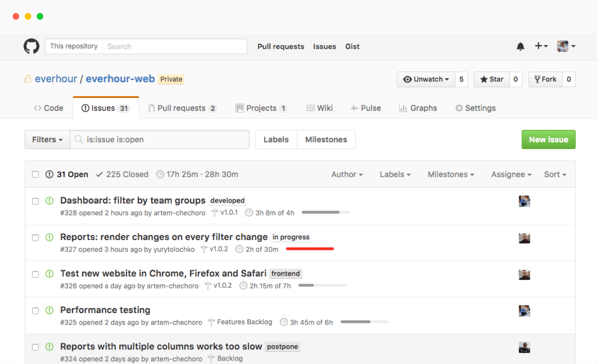Check the select-all issues checkbox
Viewport: 597px width, 364px height.
point(35,174)
